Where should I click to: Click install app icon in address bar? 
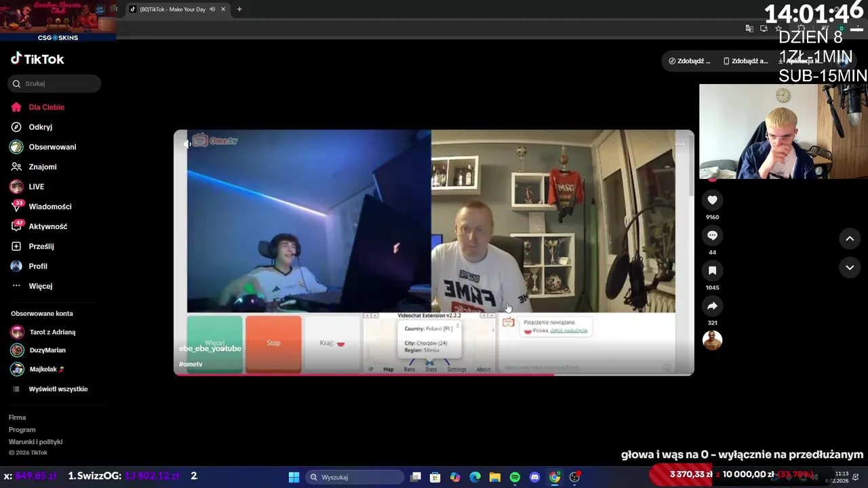pos(764,28)
